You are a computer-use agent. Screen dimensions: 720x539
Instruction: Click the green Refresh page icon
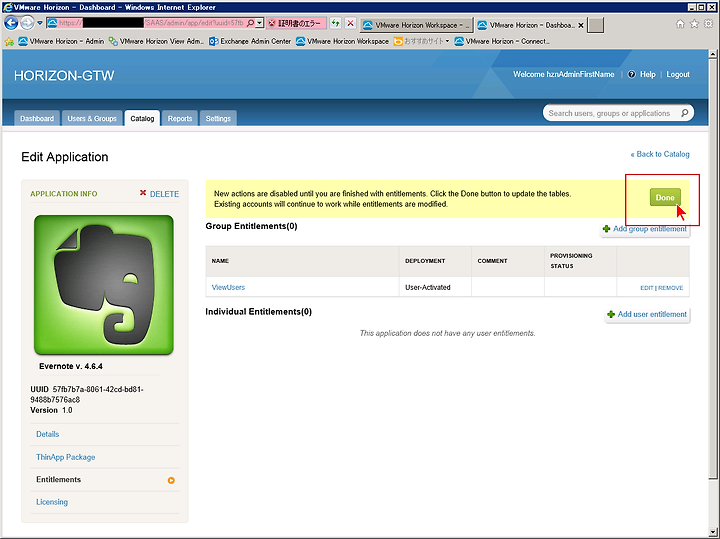pyautogui.click(x=336, y=23)
